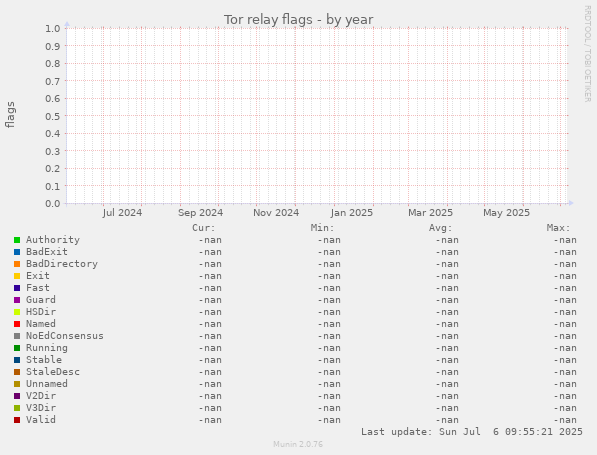Click the Avg: column header

click(x=441, y=228)
